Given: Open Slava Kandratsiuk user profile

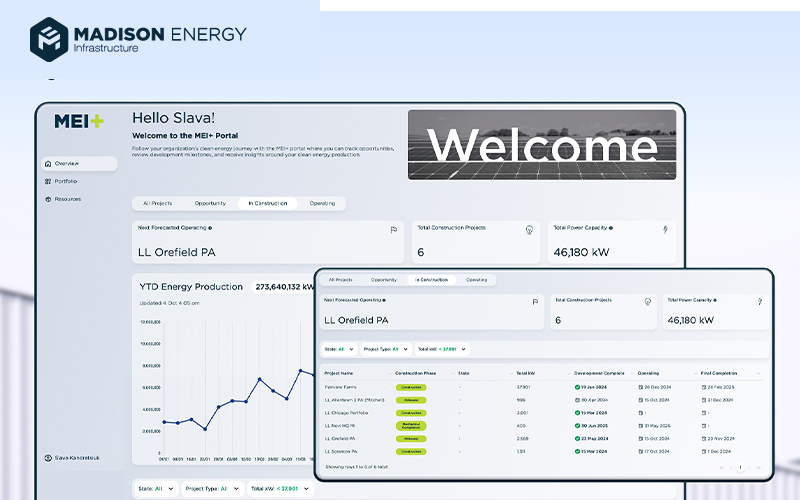Looking at the screenshot, I should click(72, 458).
